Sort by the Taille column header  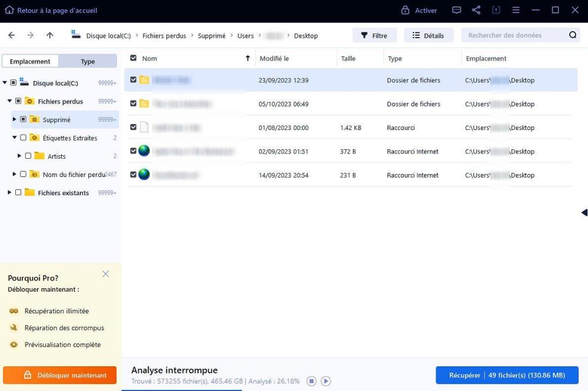click(348, 58)
